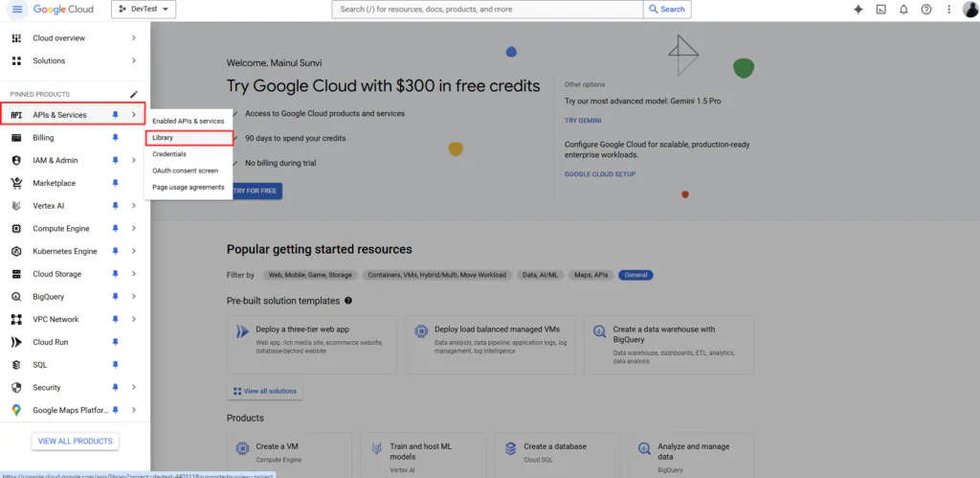Open the Gemini AI sparkle icon
Viewport: 980px width, 478px height.
(858, 10)
